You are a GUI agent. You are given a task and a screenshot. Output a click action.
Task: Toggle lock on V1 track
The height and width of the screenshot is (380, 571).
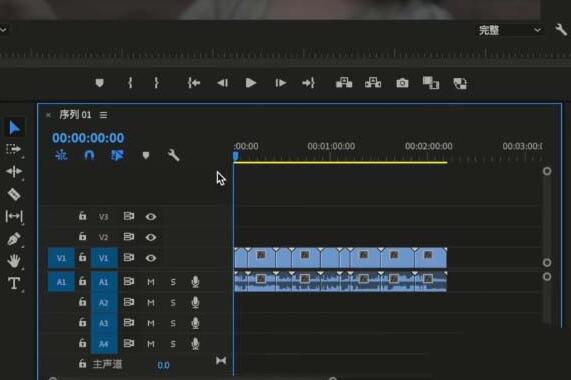(83, 257)
